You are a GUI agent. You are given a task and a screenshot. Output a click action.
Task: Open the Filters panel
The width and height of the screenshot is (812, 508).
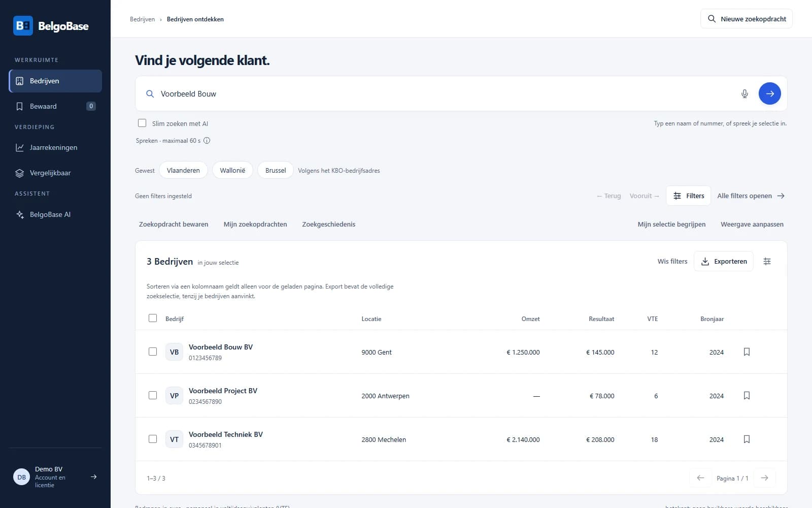688,196
